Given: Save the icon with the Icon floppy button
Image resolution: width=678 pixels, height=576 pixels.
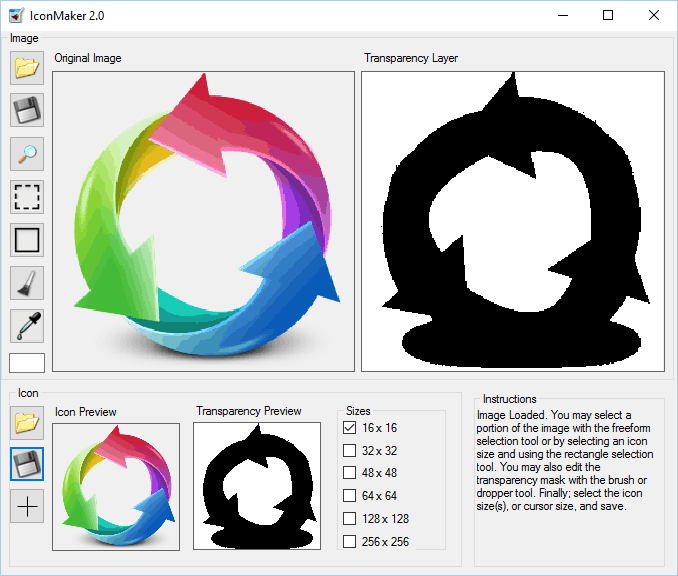Looking at the screenshot, I should coord(27,464).
